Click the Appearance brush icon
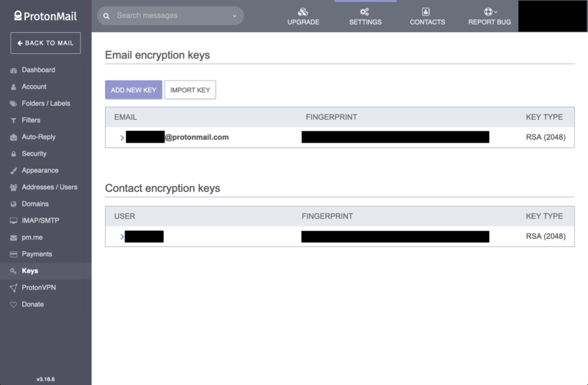 [13, 171]
